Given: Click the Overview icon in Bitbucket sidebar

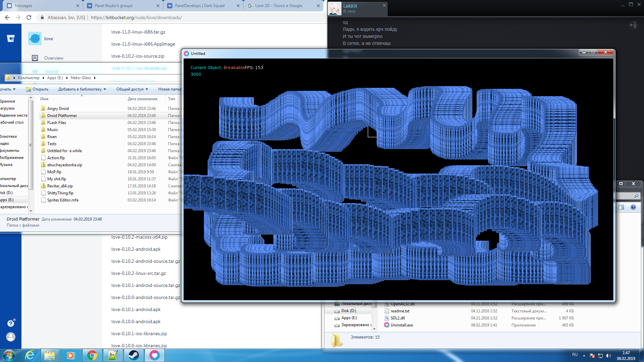Looking at the screenshot, I should pyautogui.click(x=35, y=58).
